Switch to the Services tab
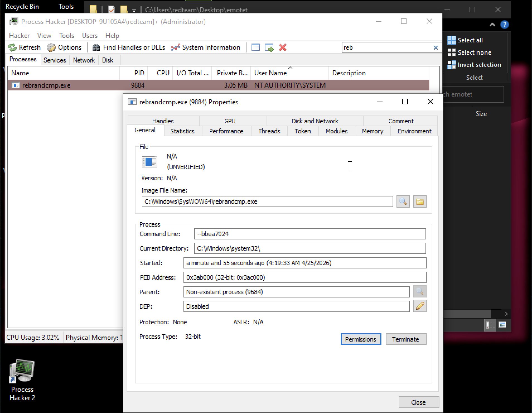The width and height of the screenshot is (532, 413). tap(55, 60)
